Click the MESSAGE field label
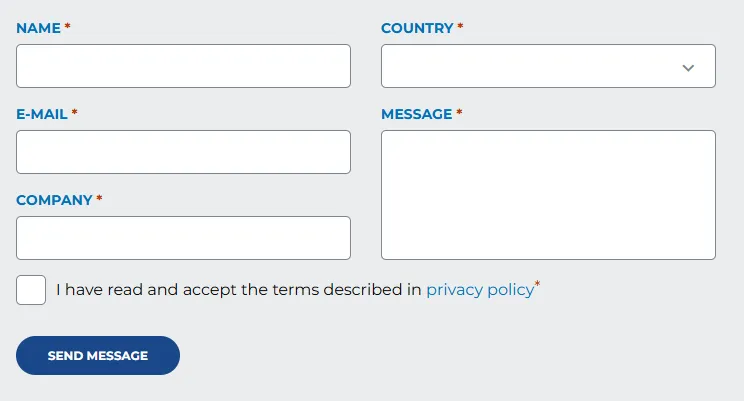 417,114
